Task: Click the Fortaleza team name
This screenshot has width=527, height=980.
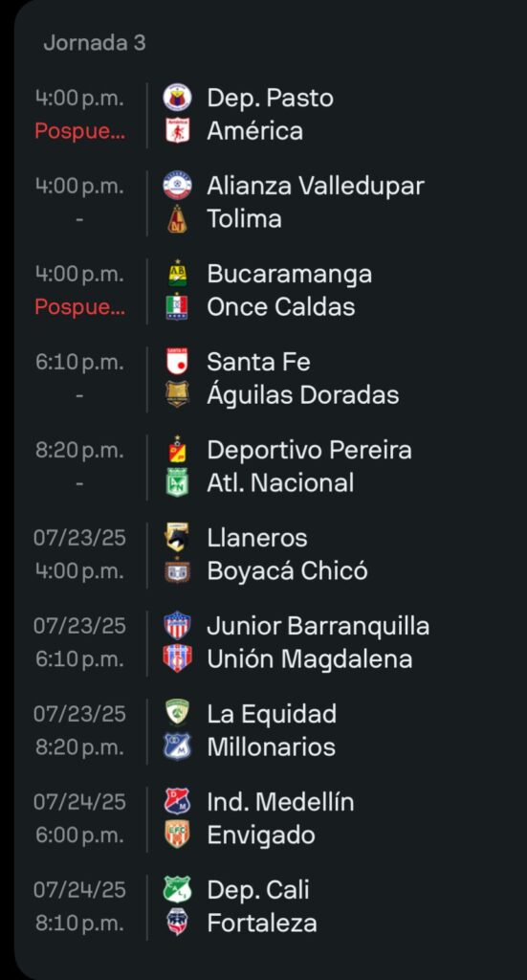Action: 262,924
